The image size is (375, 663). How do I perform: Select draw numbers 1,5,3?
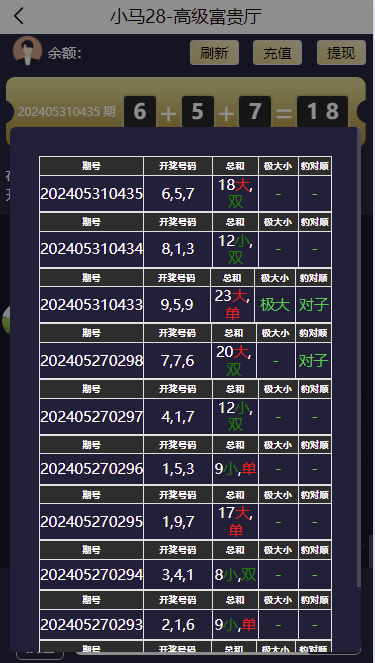click(x=178, y=469)
